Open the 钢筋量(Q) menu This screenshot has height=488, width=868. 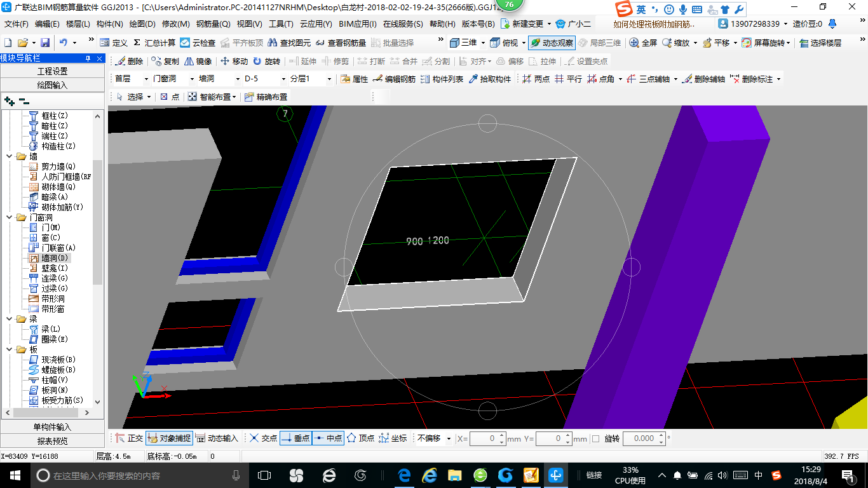point(213,24)
